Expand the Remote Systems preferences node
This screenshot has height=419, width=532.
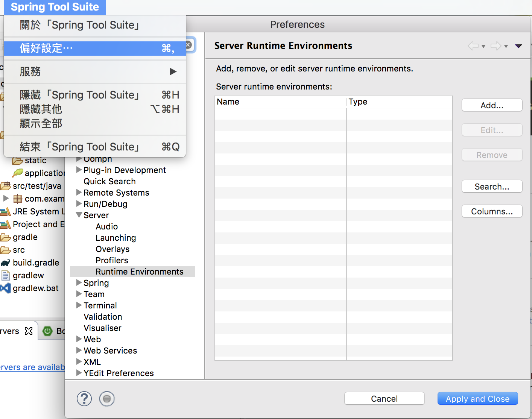79,192
